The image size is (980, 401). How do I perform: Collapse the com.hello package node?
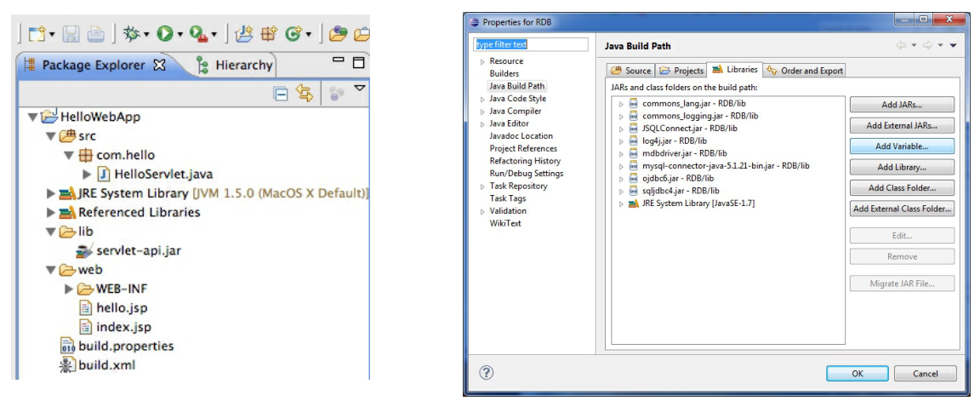pyautogui.click(x=70, y=155)
